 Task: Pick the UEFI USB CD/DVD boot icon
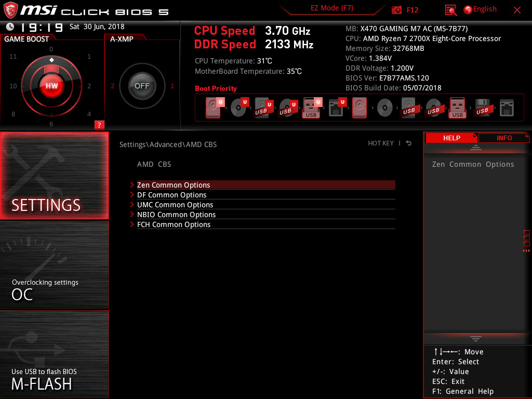coord(288,108)
